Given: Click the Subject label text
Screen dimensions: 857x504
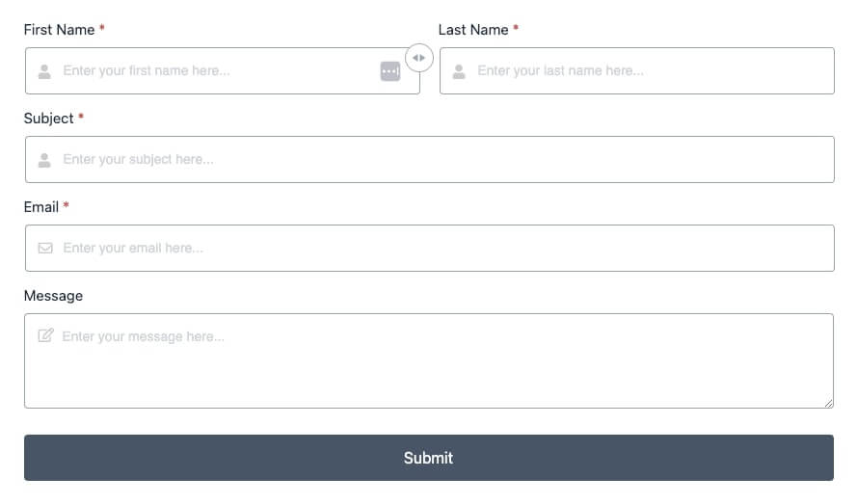Looking at the screenshot, I should (49, 119).
